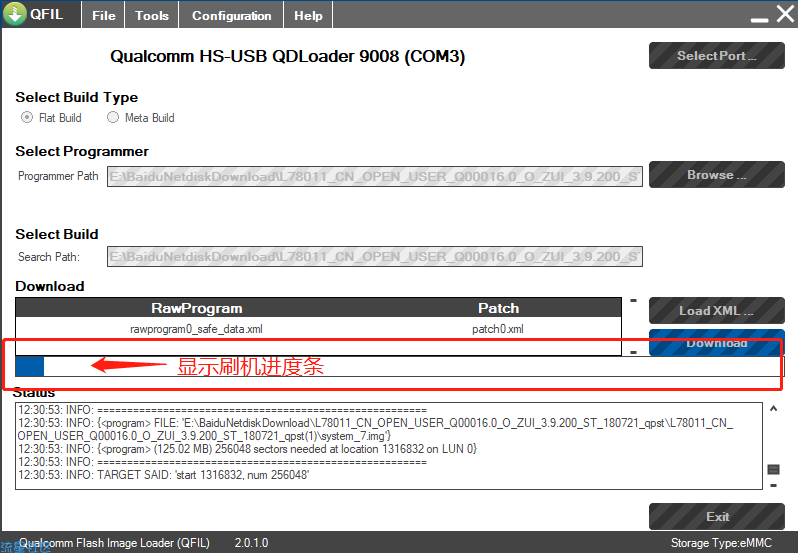Click the minus icon under the status scrollbar
This screenshot has width=798, height=553.
click(774, 485)
